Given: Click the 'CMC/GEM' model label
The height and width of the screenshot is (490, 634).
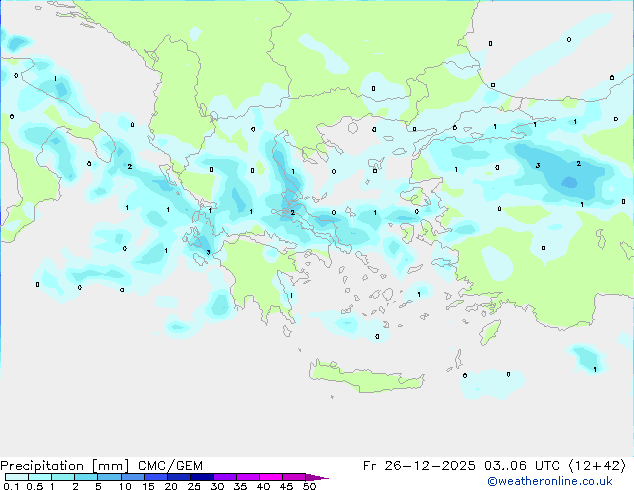Looking at the screenshot, I should [x=170, y=466].
